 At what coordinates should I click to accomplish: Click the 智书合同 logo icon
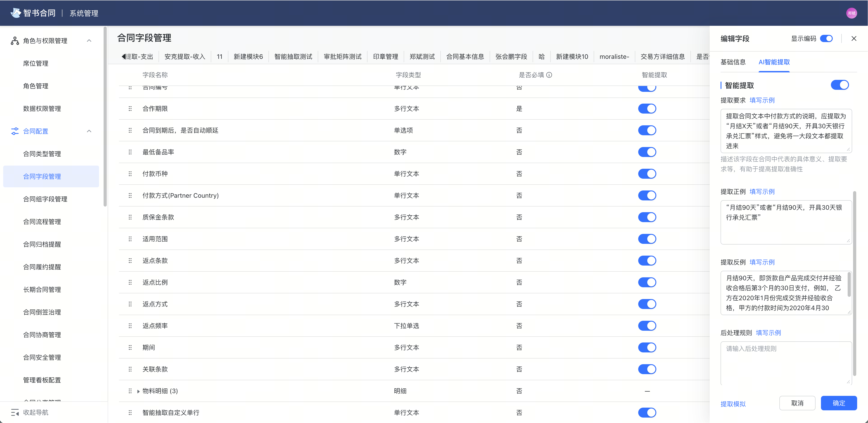tap(16, 13)
